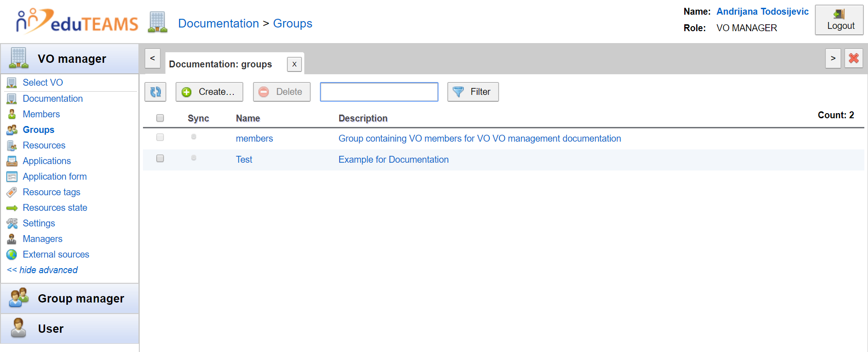The image size is (868, 352).
Task: Open Resources in the sidebar
Action: [x=44, y=145]
